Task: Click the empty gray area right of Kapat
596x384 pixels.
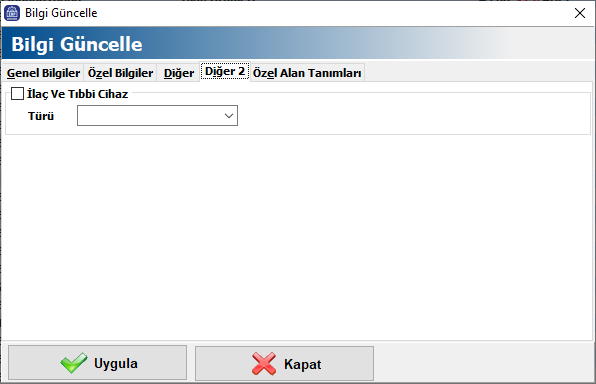Action: 483,363
